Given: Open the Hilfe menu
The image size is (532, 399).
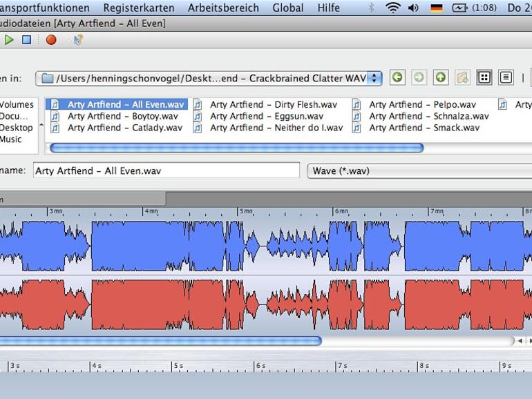Looking at the screenshot, I should pos(328,8).
